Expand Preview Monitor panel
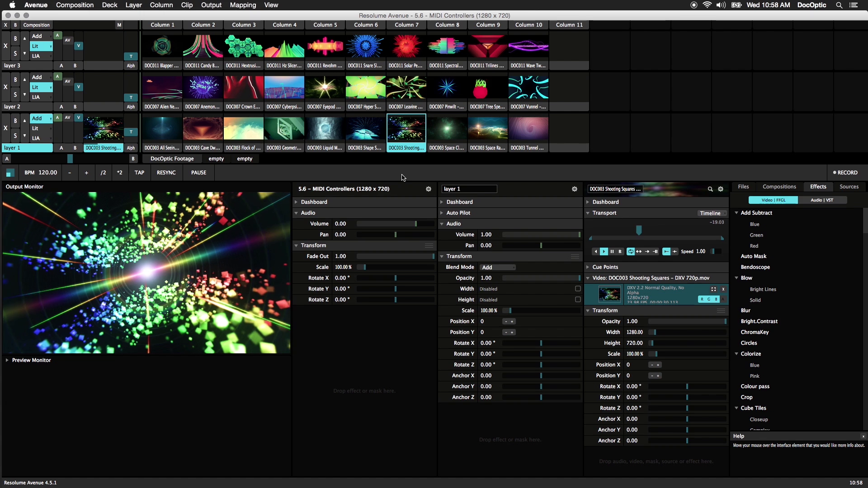The width and height of the screenshot is (868, 488). coord(7,360)
